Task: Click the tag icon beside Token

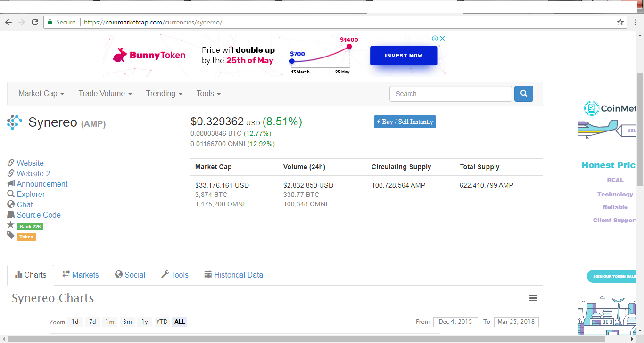Action: pos(11,235)
